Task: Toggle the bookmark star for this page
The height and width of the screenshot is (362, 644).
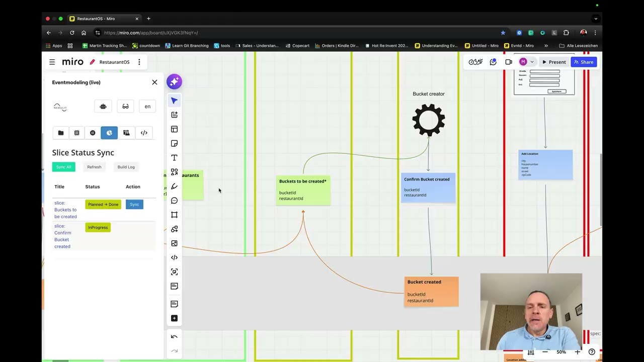Action: tap(503, 33)
